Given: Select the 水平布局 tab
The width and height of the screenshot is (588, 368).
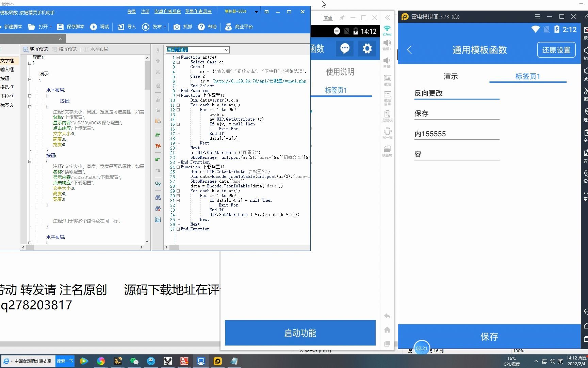Looking at the screenshot, I should [96, 49].
